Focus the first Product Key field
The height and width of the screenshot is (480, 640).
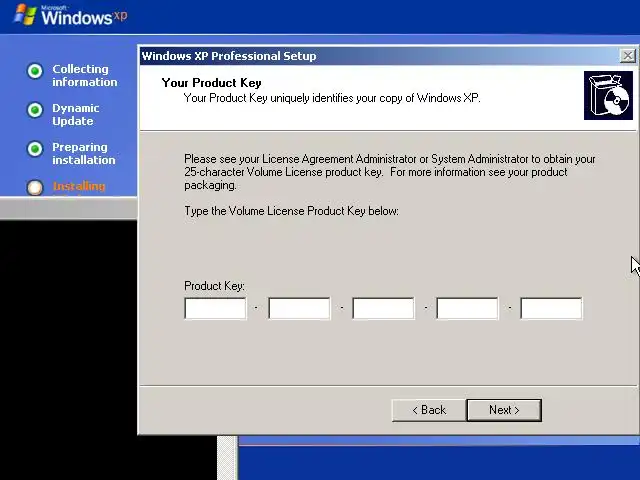(216, 308)
